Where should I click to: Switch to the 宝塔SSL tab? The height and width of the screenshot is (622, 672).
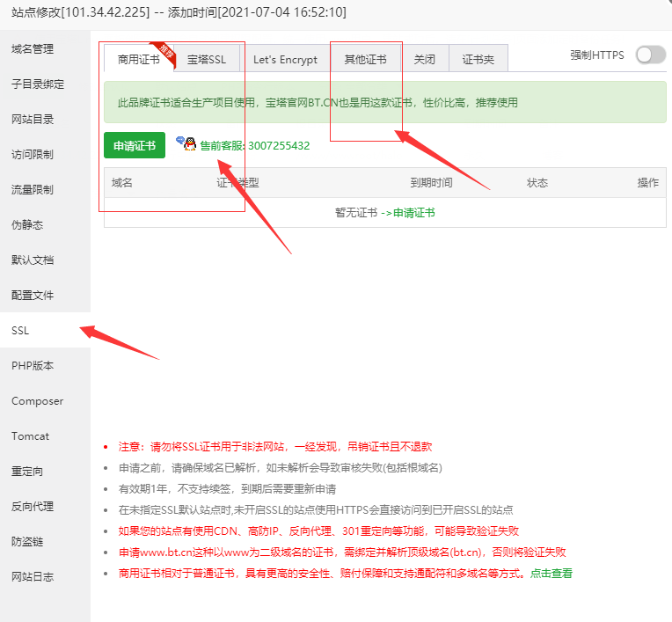207,59
